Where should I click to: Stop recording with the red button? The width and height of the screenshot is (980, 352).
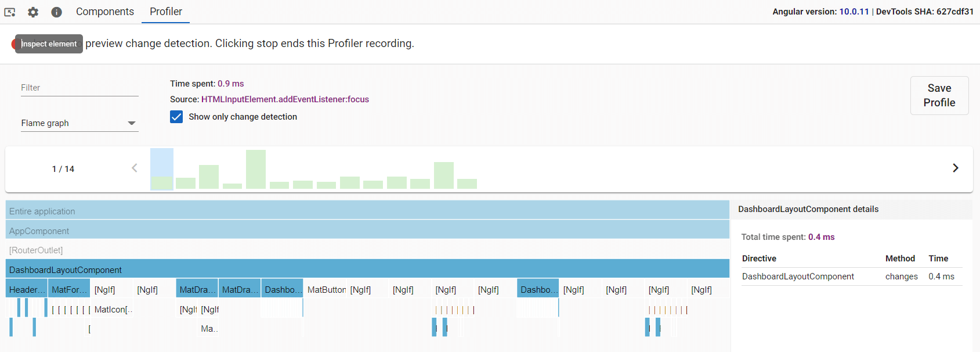tap(15, 44)
